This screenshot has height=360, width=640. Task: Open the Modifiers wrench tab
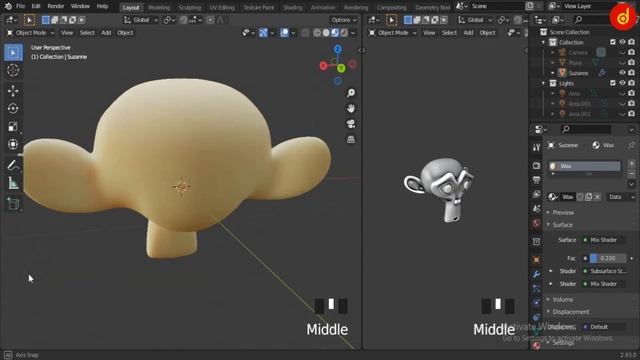(x=536, y=274)
